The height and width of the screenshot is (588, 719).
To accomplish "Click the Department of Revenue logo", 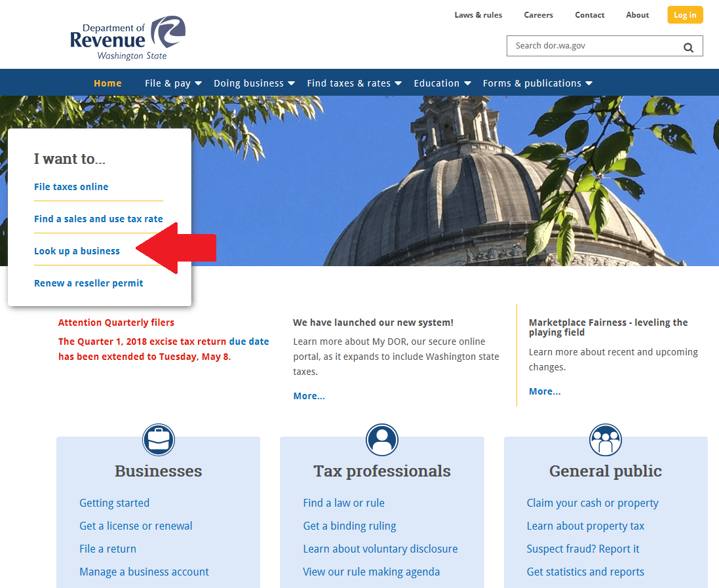I will (128, 38).
